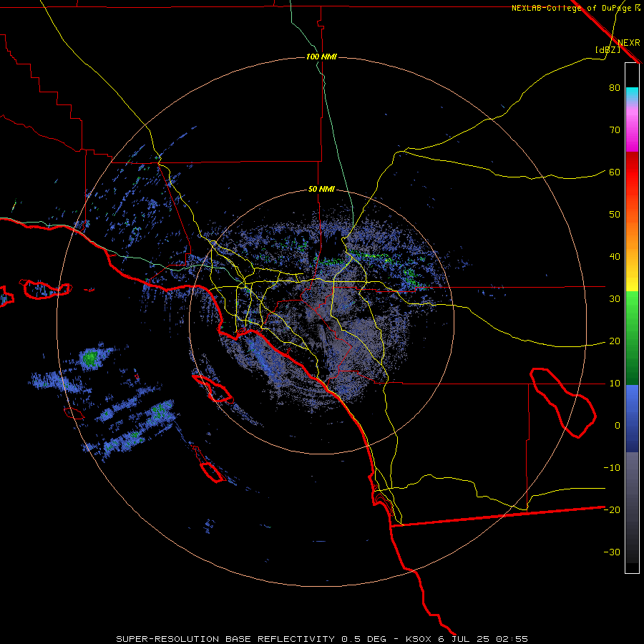Image resolution: width=644 pixels, height=644 pixels.
Task: Click the 70 value on dBZ scale
Action: coord(615,130)
